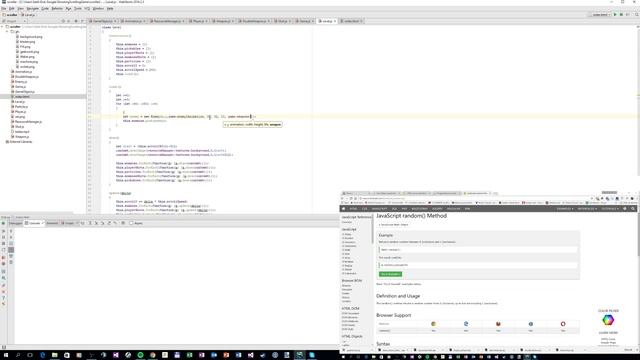
Task: Click the rerun debug icon beside Debugger tab
Action: point(4,223)
